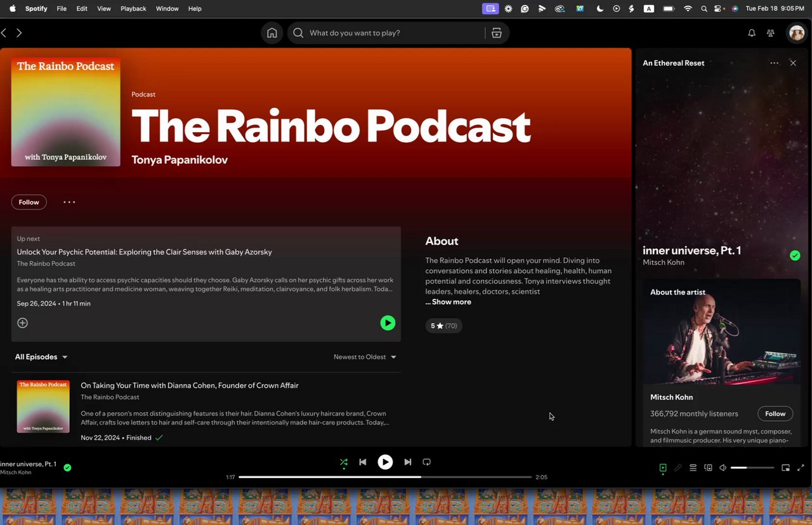Open the Unlock Your Psychic Potential episode title
Viewport: 812px width, 525px height.
tap(145, 252)
